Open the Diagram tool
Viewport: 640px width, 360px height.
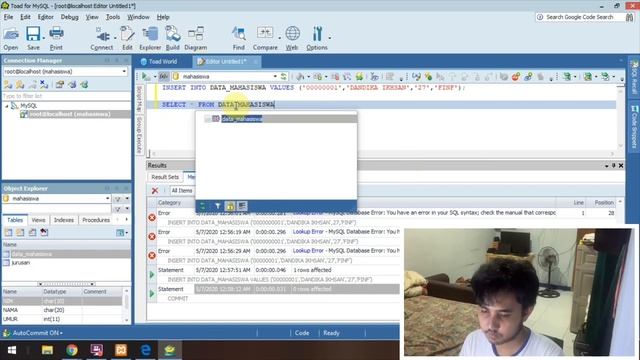click(196, 38)
